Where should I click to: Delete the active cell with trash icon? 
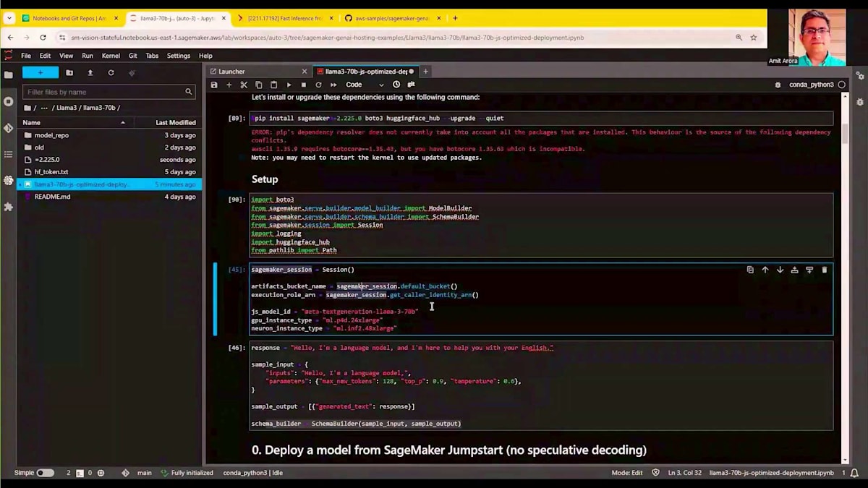pyautogui.click(x=824, y=270)
